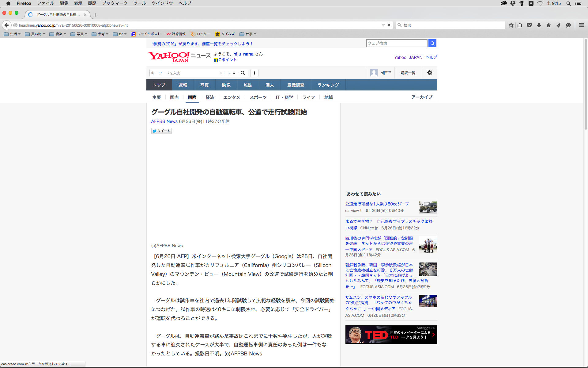
Task: Open Firefox hamburger menu
Action: click(581, 25)
